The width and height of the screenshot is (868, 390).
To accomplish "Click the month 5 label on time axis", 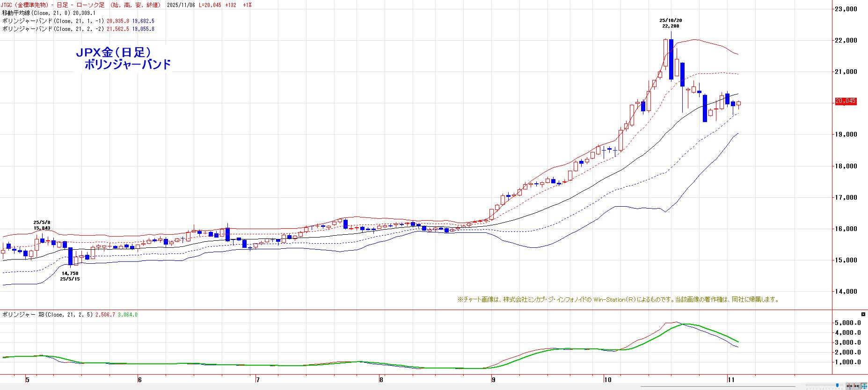I will (x=28, y=379).
